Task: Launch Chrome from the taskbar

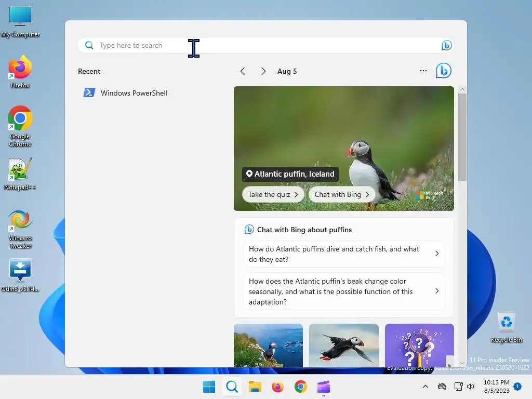Action: pyautogui.click(x=301, y=387)
